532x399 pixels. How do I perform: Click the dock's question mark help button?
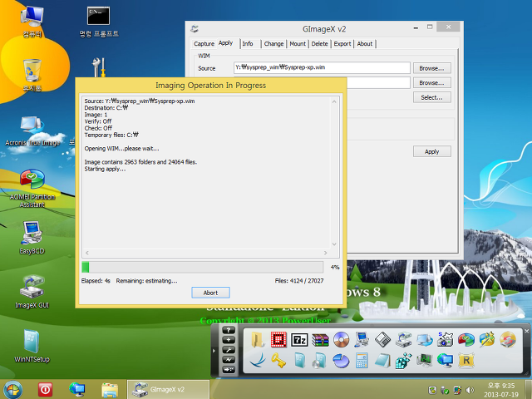229,330
